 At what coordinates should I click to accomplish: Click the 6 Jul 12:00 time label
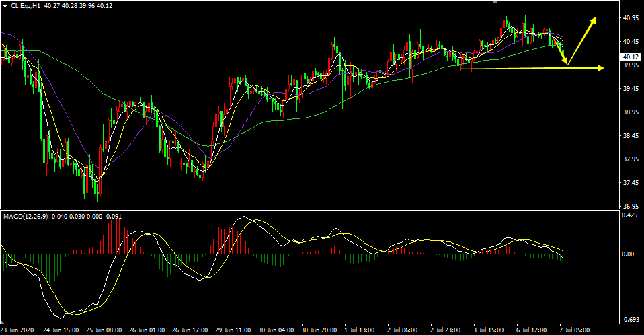tap(531, 330)
